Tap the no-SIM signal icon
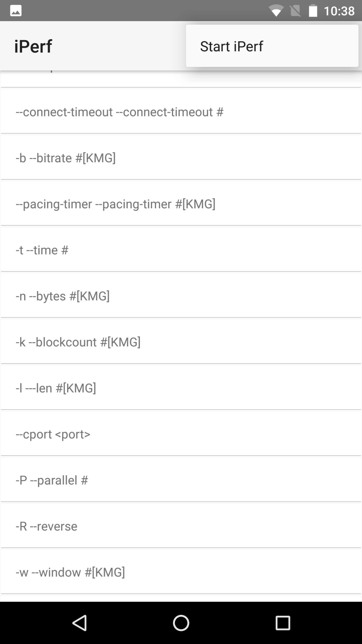Image resolution: width=362 pixels, height=644 pixels. point(295,11)
